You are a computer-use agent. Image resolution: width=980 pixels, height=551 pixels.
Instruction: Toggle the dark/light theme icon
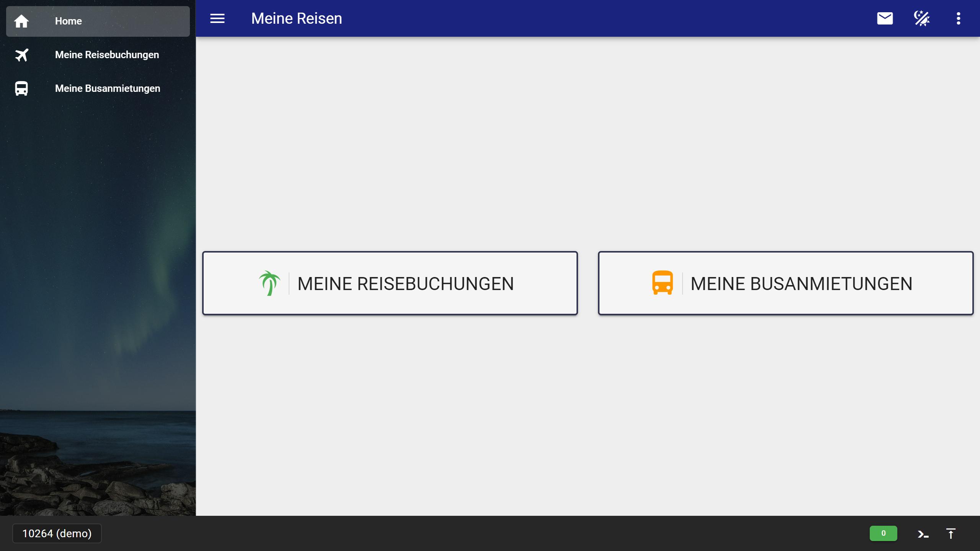tap(921, 18)
